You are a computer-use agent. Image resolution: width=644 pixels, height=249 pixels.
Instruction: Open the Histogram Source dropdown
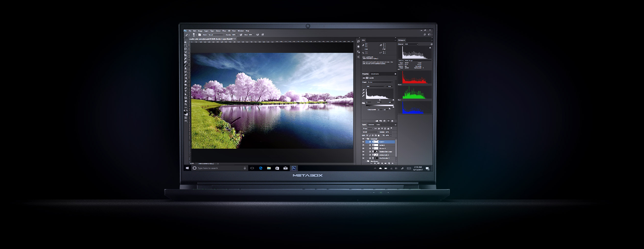tap(418, 60)
